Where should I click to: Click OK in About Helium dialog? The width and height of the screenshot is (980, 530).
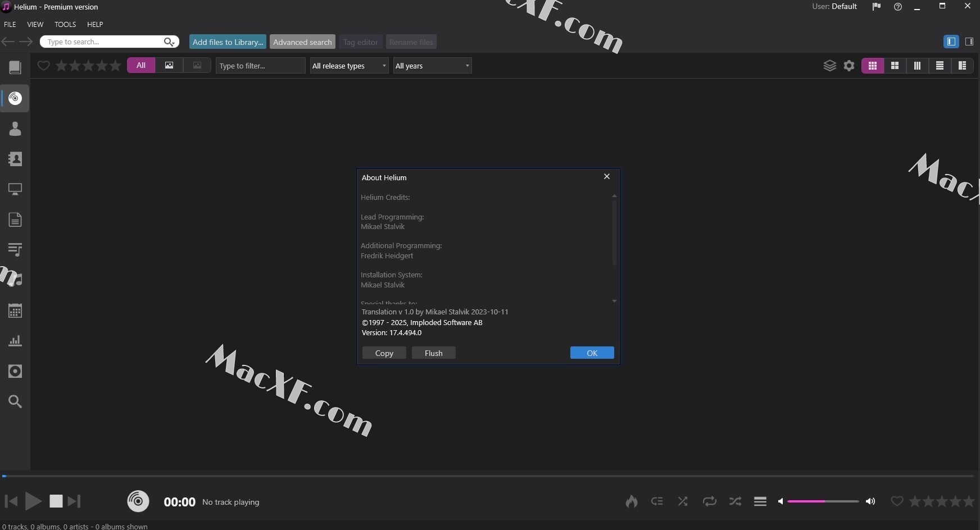(x=592, y=353)
